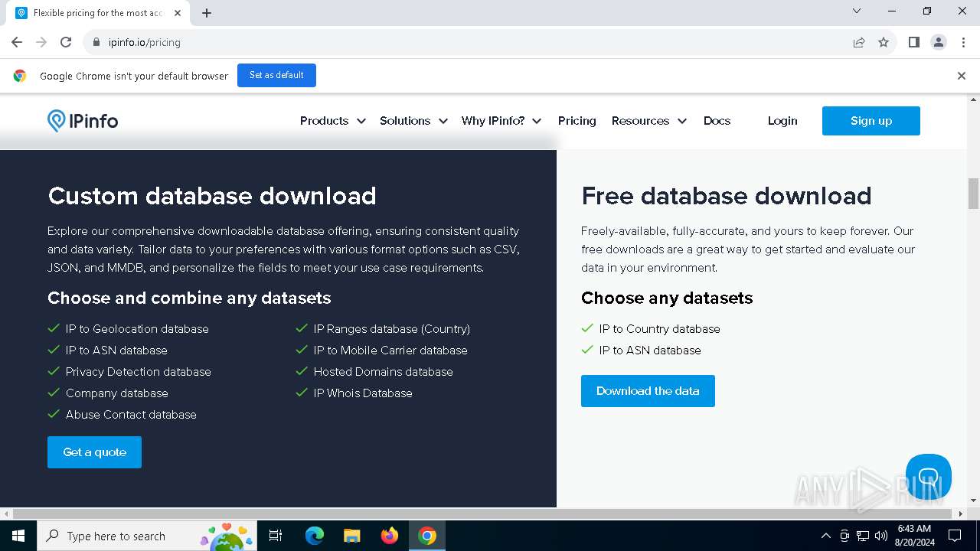Click 'IP Ranges database (Country)' item

pyautogui.click(x=392, y=329)
